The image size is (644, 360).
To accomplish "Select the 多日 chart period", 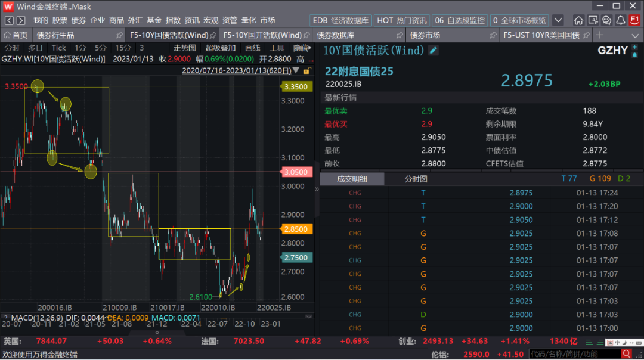I will [x=35, y=48].
